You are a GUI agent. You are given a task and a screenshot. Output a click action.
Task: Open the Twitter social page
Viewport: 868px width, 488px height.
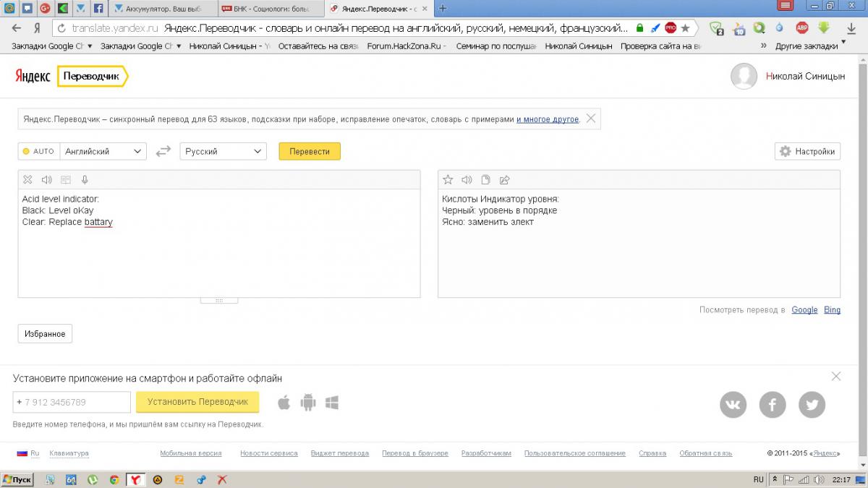pos(812,405)
